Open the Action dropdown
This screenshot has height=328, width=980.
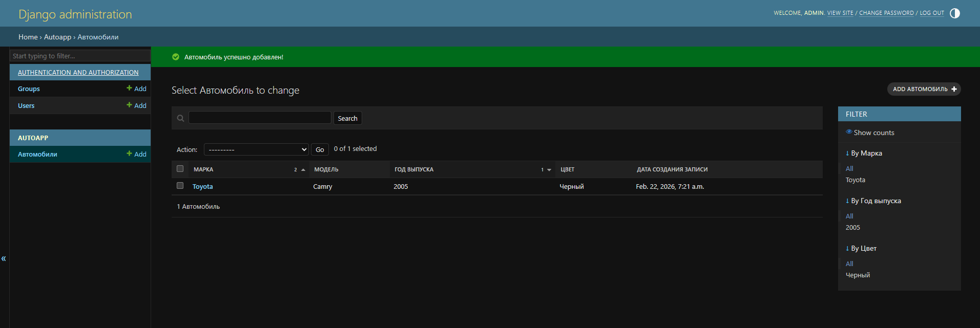pos(256,149)
